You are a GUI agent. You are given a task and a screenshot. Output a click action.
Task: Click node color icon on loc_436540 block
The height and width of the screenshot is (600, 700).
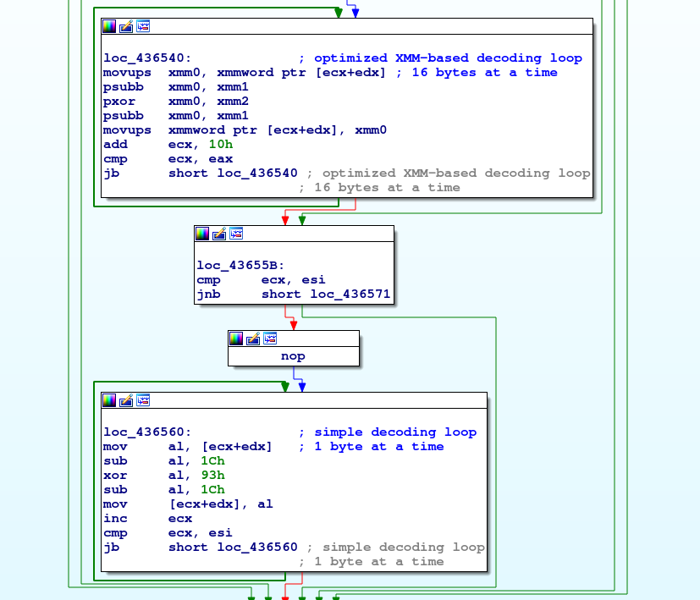click(109, 26)
